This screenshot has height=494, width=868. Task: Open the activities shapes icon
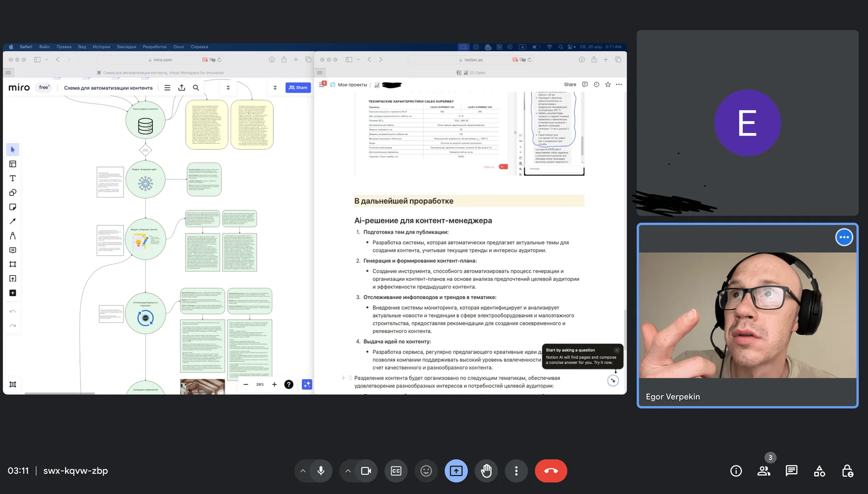[x=819, y=471]
